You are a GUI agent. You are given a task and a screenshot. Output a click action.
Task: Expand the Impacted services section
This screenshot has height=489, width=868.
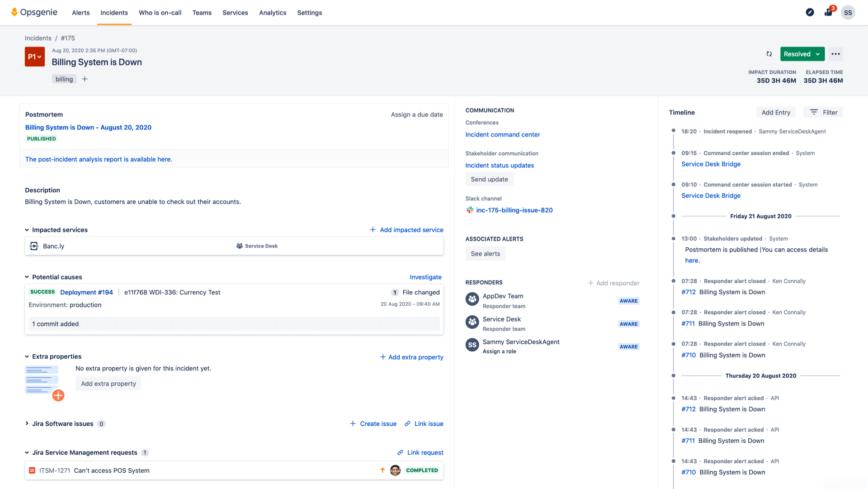click(x=28, y=230)
